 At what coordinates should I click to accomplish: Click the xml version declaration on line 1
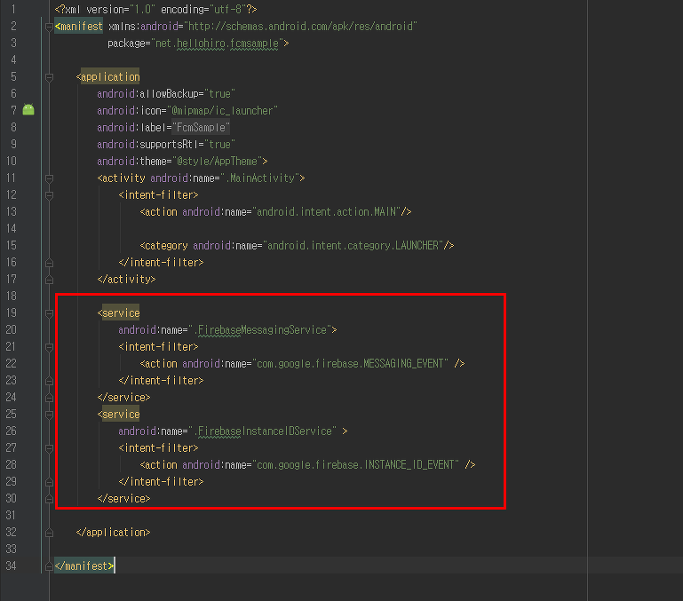point(156,10)
